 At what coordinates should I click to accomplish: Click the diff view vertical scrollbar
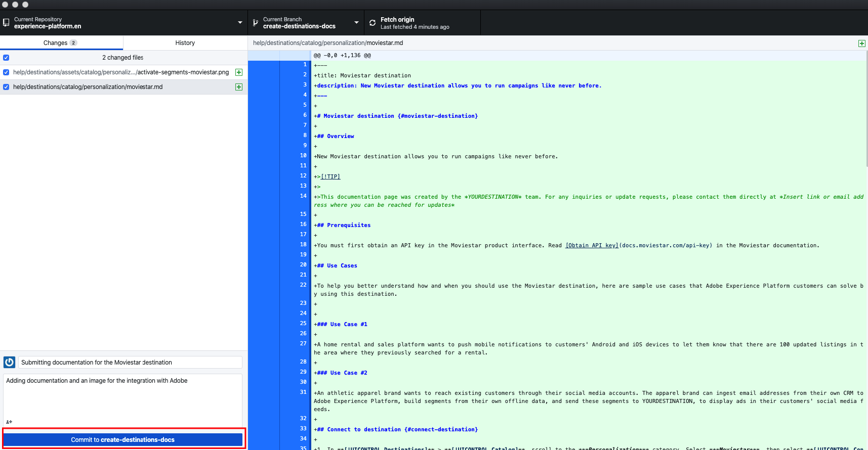pos(866,109)
